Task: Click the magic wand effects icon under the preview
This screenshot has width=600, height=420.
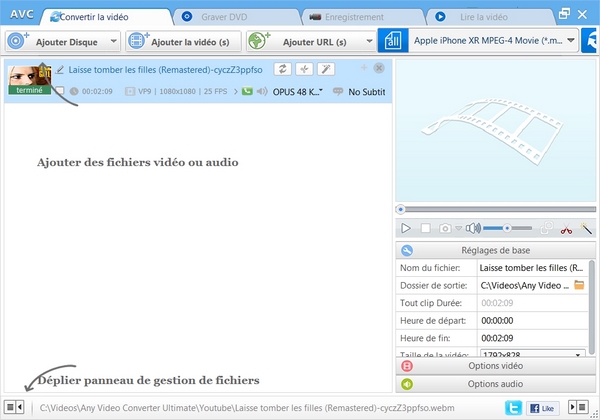Action: pyautogui.click(x=586, y=228)
